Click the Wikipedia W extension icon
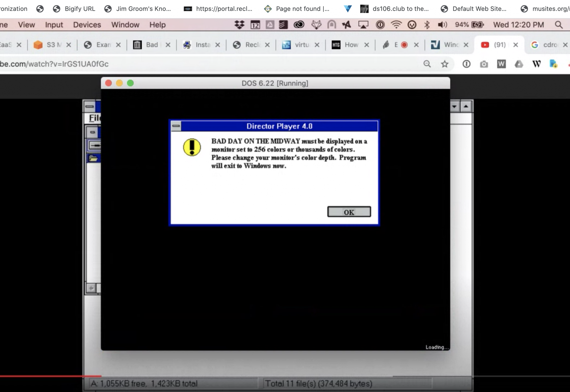570x392 pixels. 536,64
